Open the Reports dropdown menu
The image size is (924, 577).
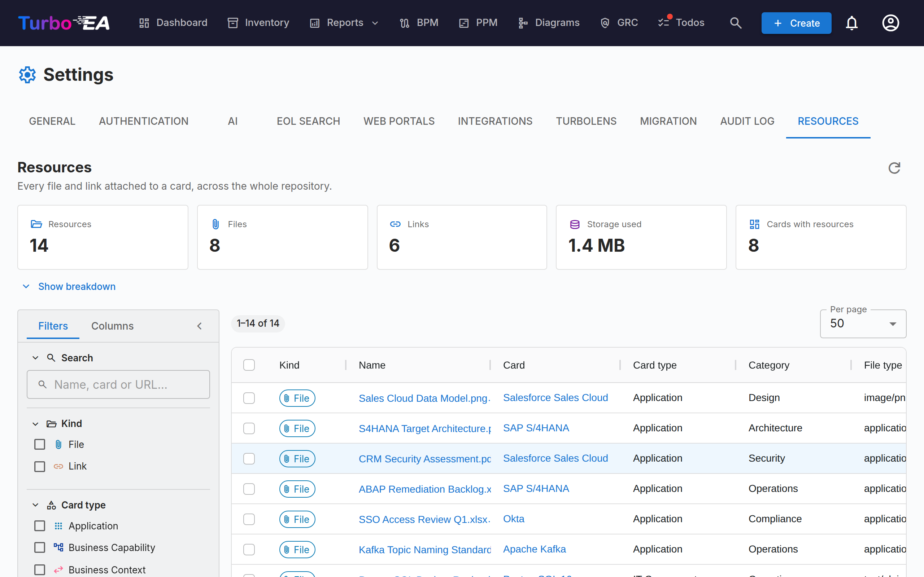[344, 23]
